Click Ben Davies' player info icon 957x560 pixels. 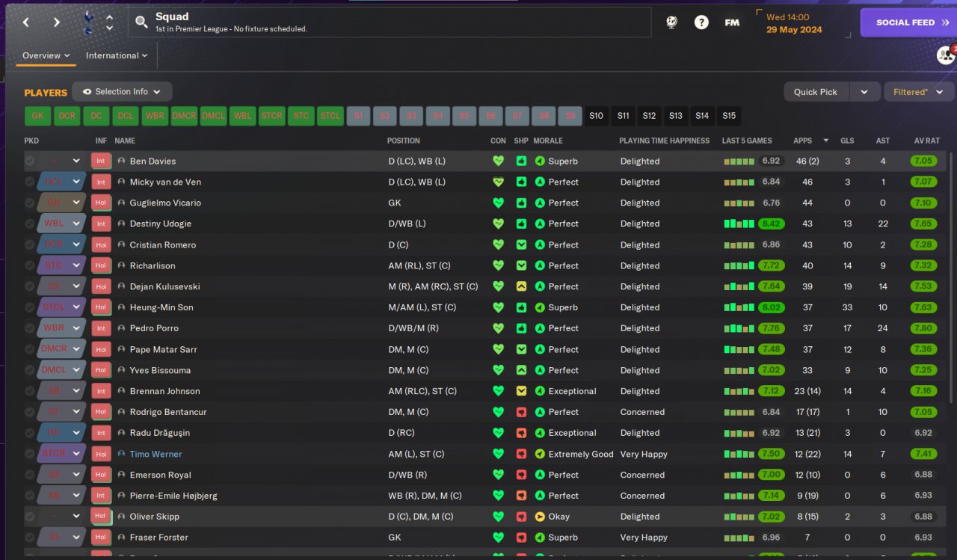122,161
